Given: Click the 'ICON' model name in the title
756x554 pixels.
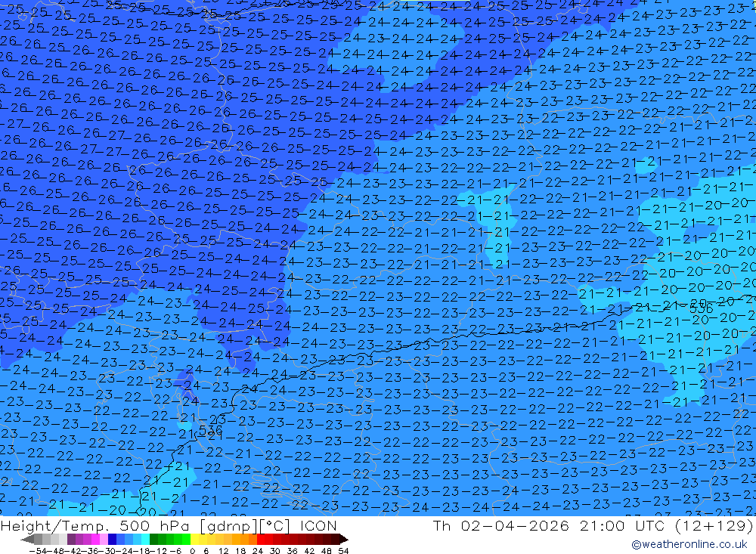Looking at the screenshot, I should click(318, 525).
